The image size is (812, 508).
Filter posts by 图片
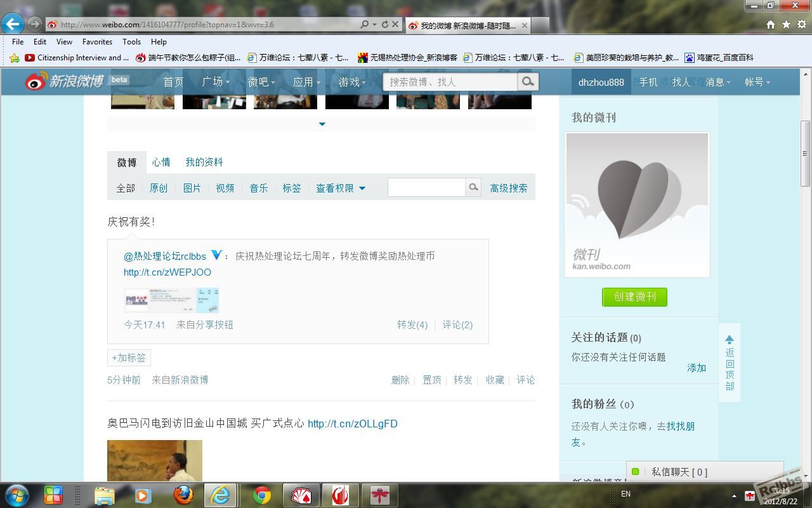click(192, 188)
